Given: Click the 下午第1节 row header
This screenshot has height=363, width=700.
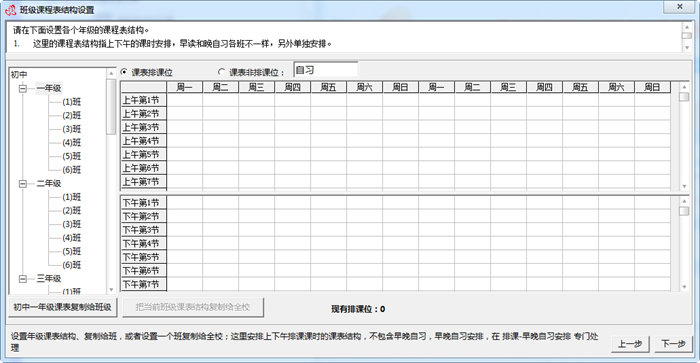Looking at the screenshot, I should click(x=143, y=203).
